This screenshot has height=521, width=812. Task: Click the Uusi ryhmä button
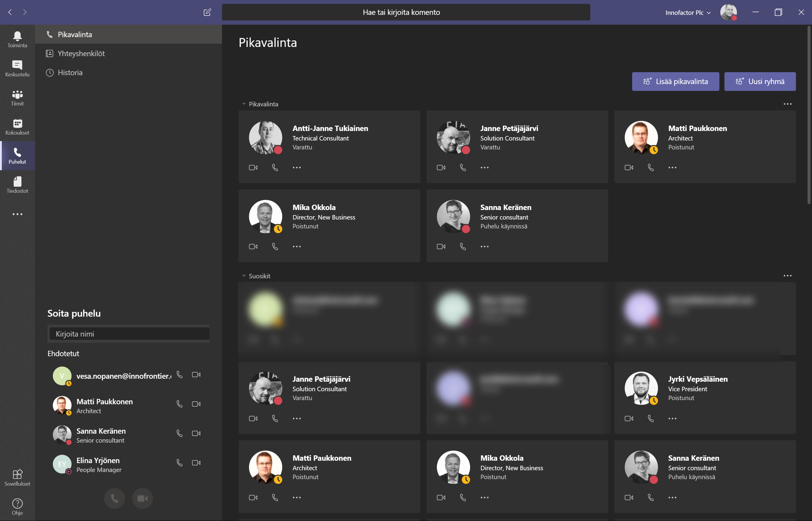pos(759,81)
